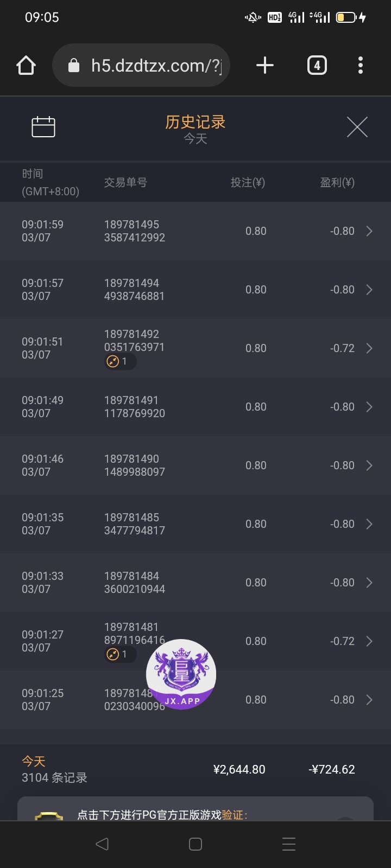Screen dimensions: 391x868
Task: Expand the 09:01:49 record chevron
Action: pyautogui.click(x=369, y=407)
